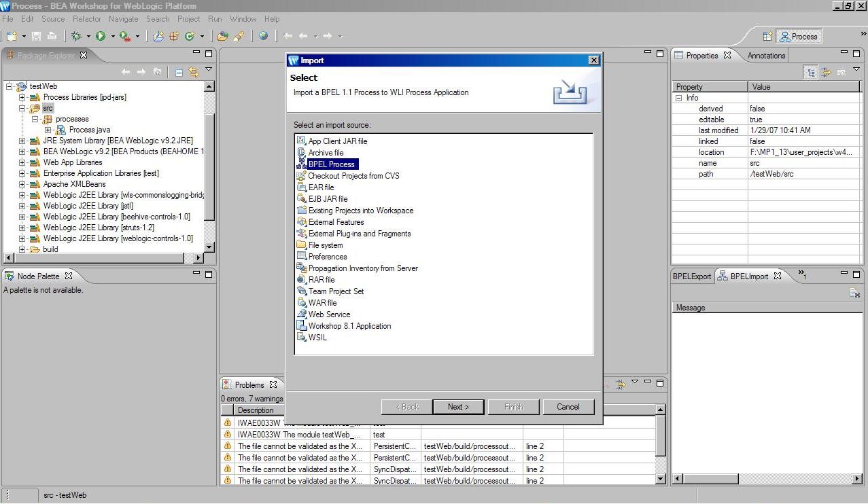The width and height of the screenshot is (868, 504).
Task: Click the New Java Class icon
Action: click(x=190, y=36)
